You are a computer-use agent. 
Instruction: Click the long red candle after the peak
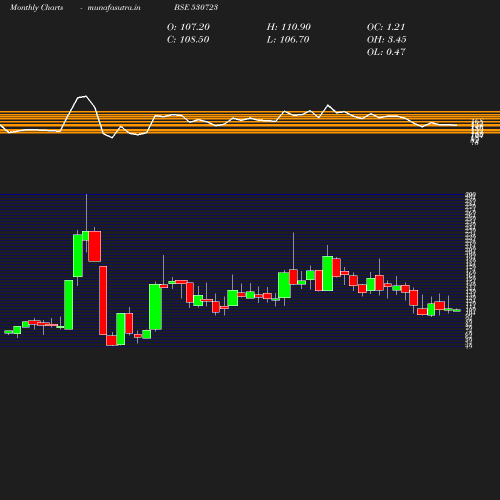103,300
